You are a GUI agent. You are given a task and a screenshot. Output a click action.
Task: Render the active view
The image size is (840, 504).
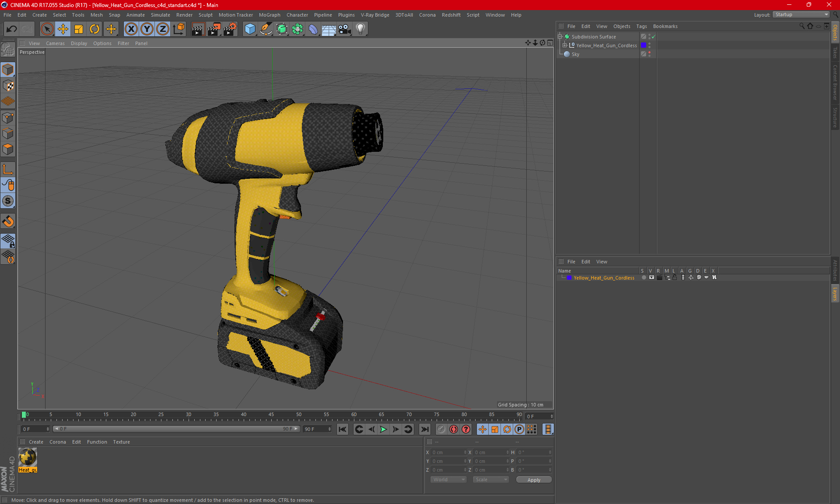tap(198, 29)
